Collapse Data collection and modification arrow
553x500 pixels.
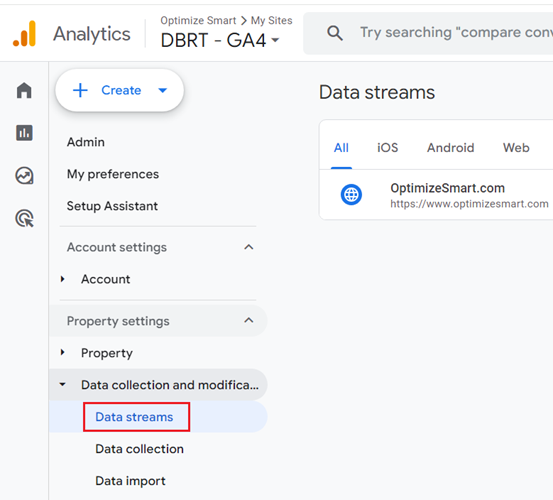coord(63,384)
